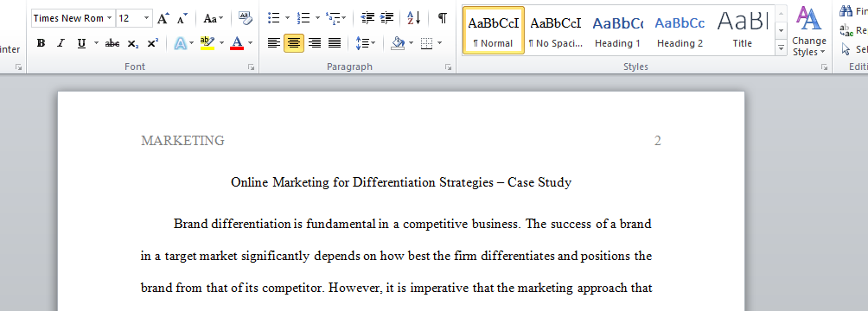
Task: Apply the Heading 1 style
Action: [x=618, y=30]
